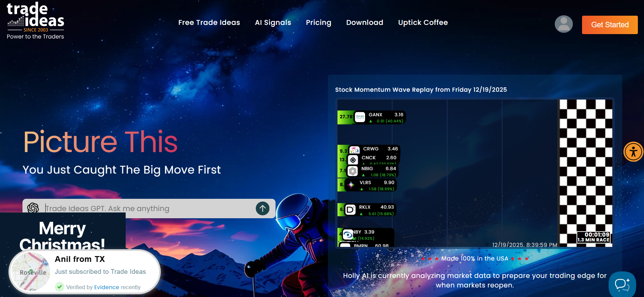
Task: Select the GANX stock logo
Action: point(360,117)
